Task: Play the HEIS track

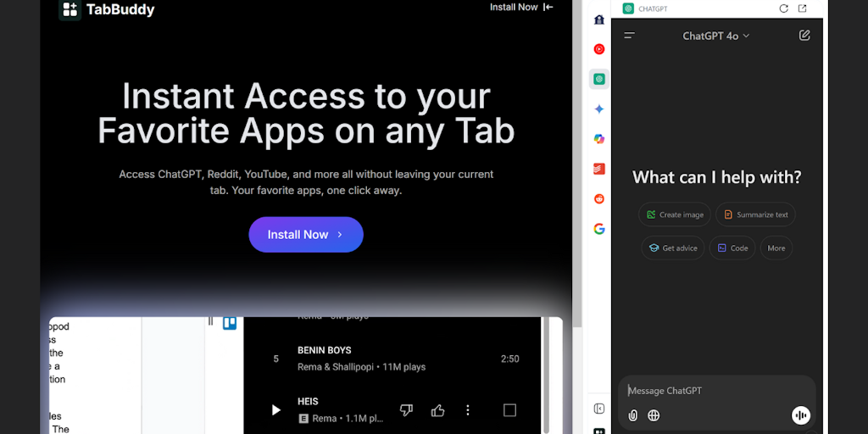Action: tap(275, 410)
